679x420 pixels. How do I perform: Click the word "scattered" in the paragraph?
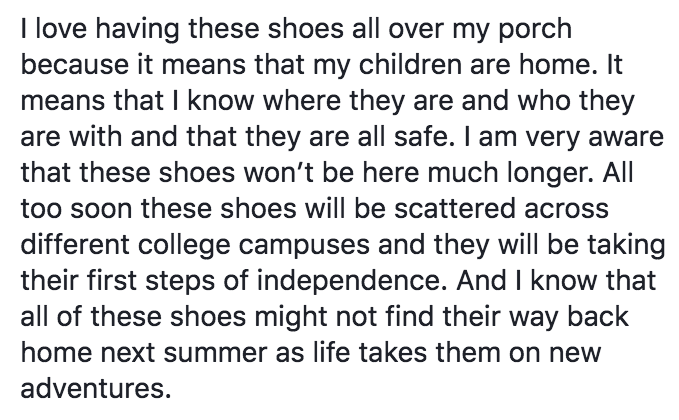point(455,208)
